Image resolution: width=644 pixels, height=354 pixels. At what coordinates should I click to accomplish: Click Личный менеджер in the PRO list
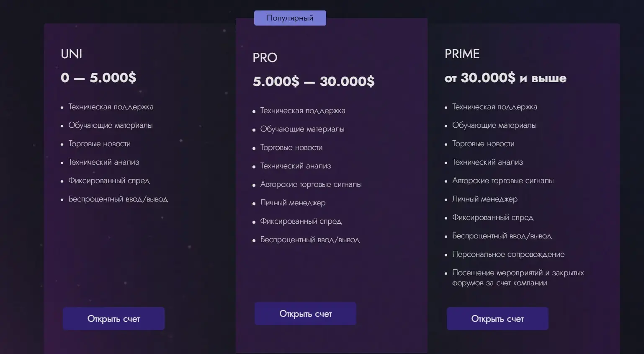293,203
